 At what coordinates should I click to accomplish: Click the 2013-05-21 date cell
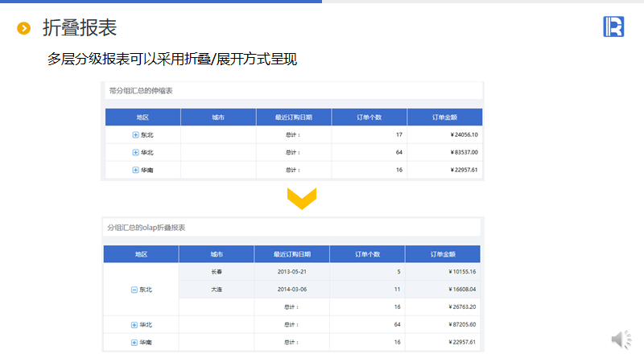[x=291, y=272]
